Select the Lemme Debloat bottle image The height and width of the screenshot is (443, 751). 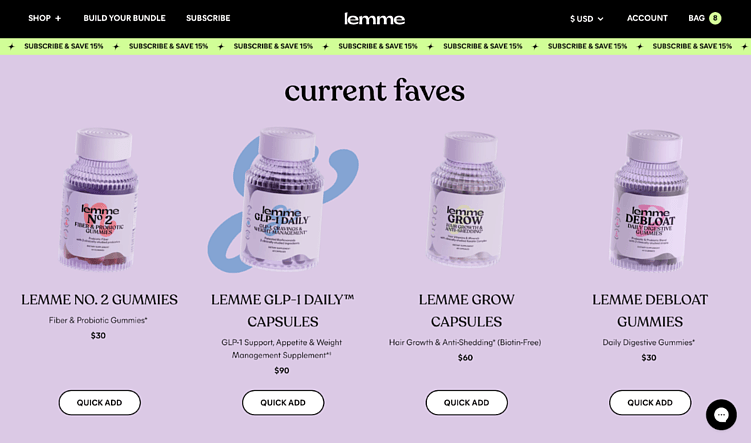coord(649,199)
